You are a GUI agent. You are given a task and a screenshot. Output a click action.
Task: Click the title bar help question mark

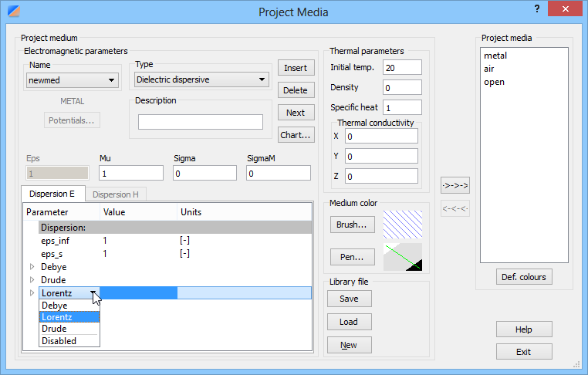(x=536, y=8)
